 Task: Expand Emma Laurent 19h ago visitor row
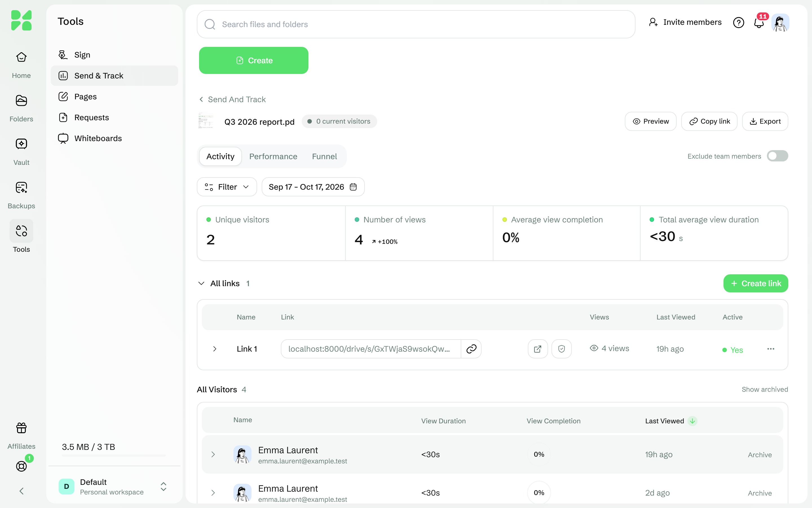coord(213,454)
